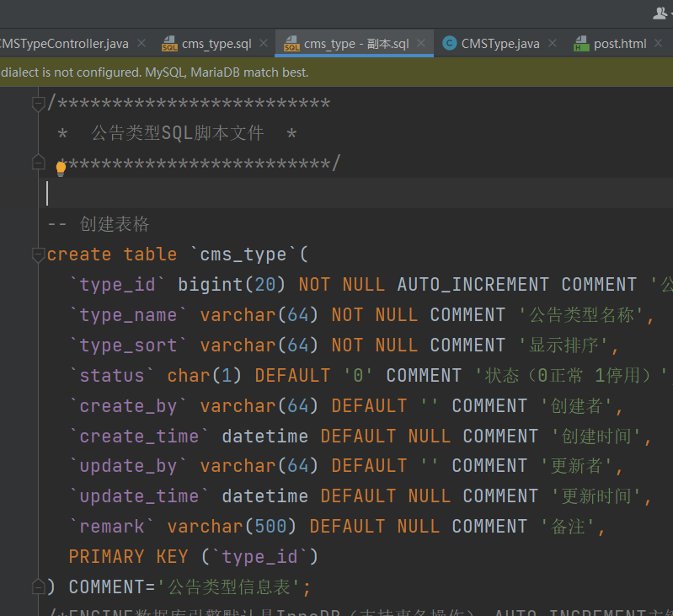This screenshot has width=673, height=616.
Task: Click the `type_sort` column name
Action: (128, 345)
